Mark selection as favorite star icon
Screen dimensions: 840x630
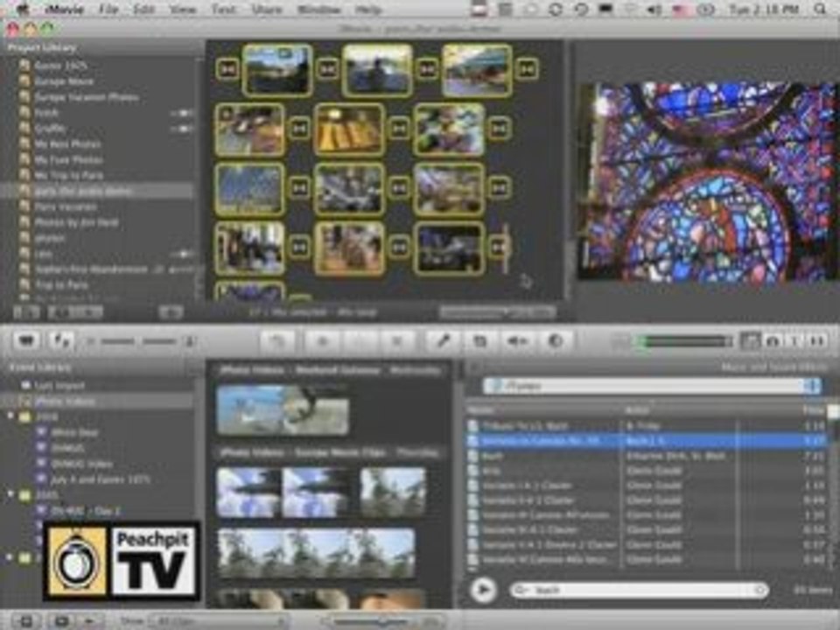323,340
